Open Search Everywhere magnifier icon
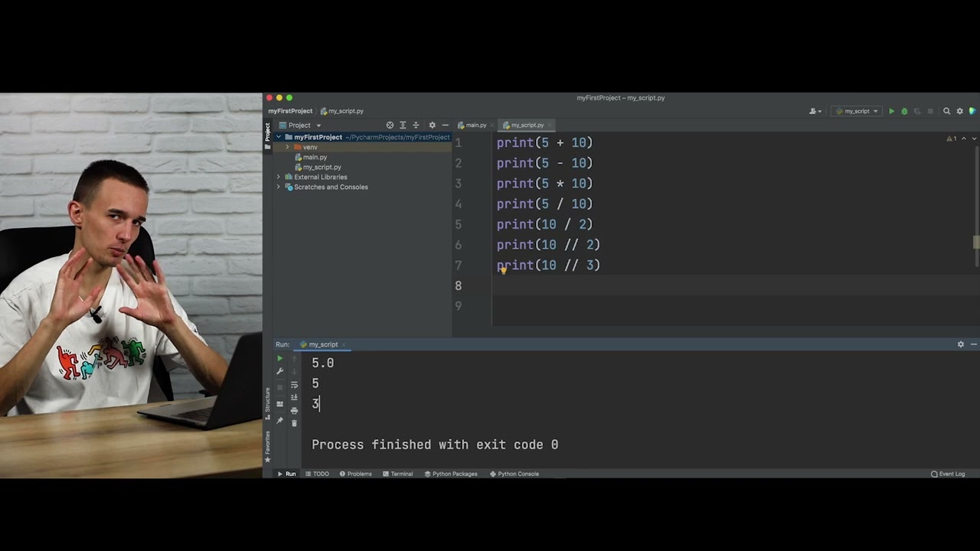Image resolution: width=980 pixels, height=551 pixels. tap(946, 111)
